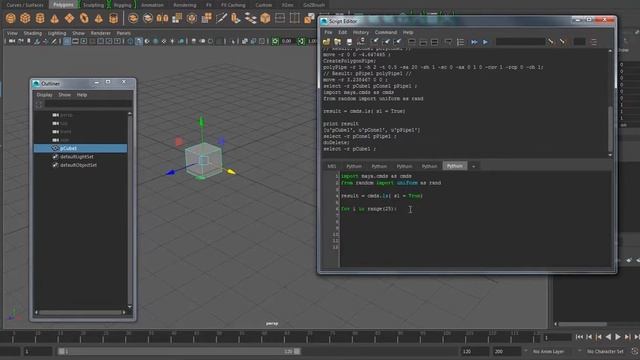
Task: Open the Script Editor Edit menu
Action: click(x=342, y=32)
